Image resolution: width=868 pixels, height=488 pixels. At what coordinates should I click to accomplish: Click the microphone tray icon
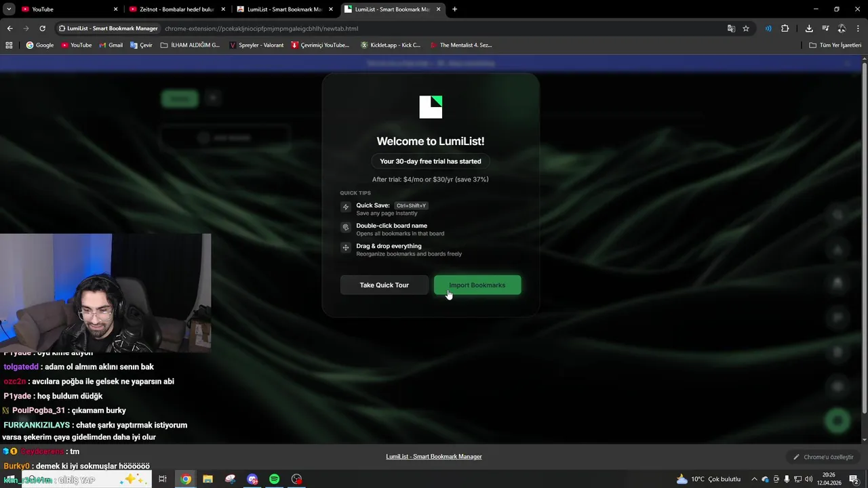click(x=787, y=479)
